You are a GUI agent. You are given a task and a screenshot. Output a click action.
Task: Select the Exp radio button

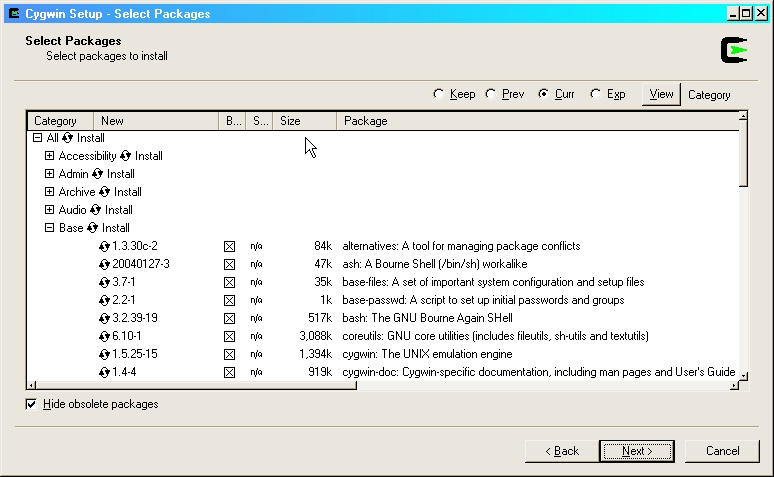pos(596,94)
